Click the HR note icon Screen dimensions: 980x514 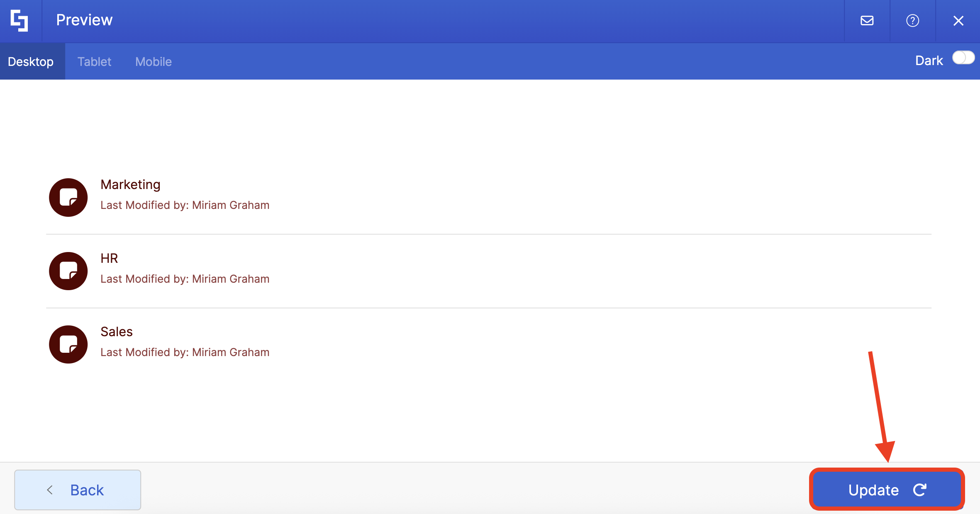click(x=68, y=271)
